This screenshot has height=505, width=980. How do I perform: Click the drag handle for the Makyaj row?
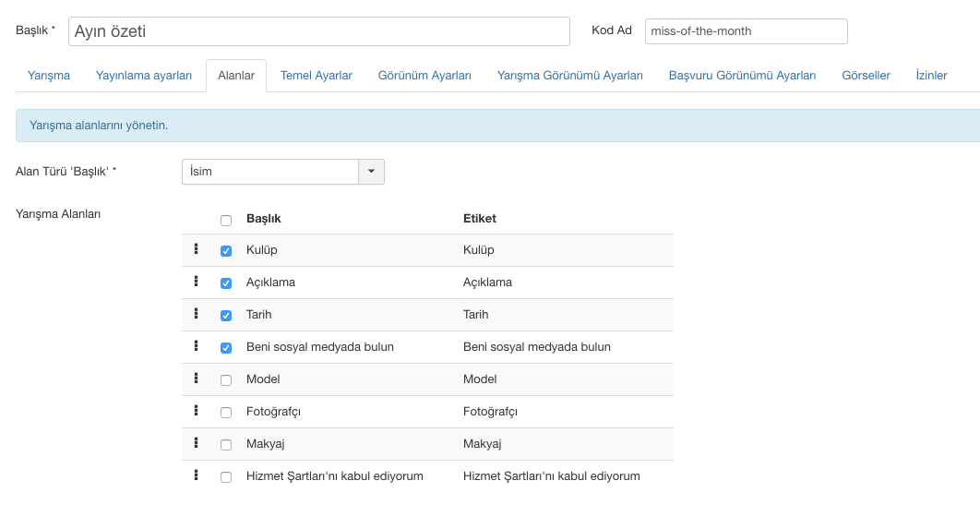(196, 443)
